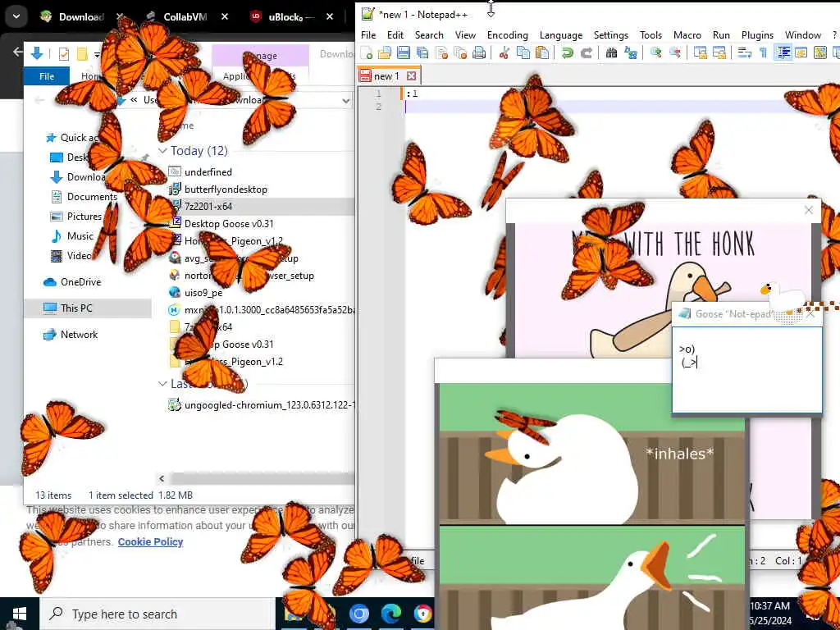Image resolution: width=840 pixels, height=630 pixels.
Task: Click the Cut scissors icon
Action: coord(504,52)
